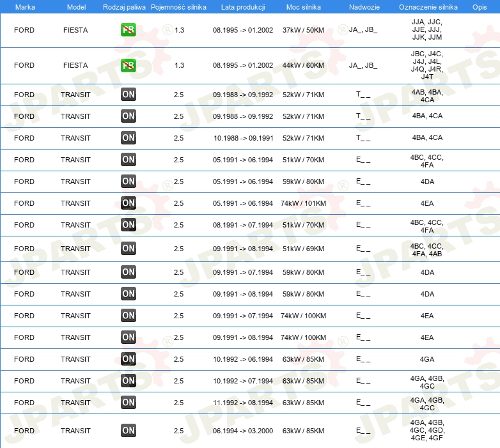Click TRANSIT in the 06.1994 -> 03.2000 row
The height and width of the screenshot is (448, 500).
point(75,431)
